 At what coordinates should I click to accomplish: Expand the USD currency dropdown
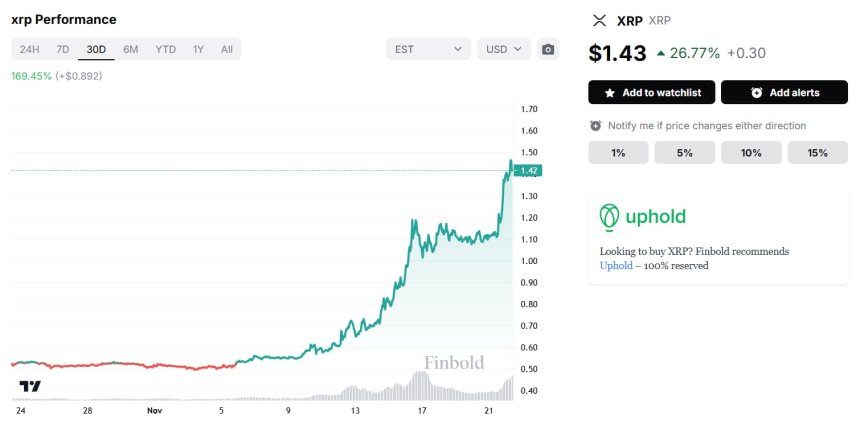pos(505,49)
